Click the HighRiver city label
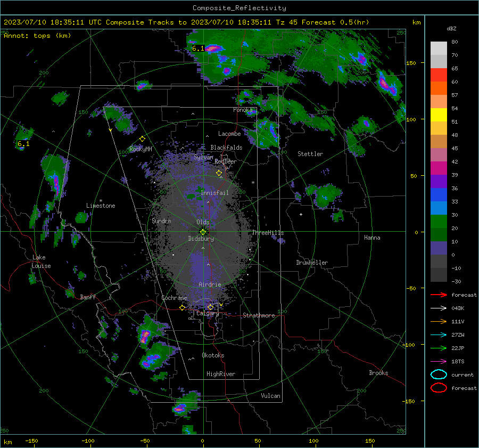The height and width of the screenshot is (448, 479). [x=221, y=374]
